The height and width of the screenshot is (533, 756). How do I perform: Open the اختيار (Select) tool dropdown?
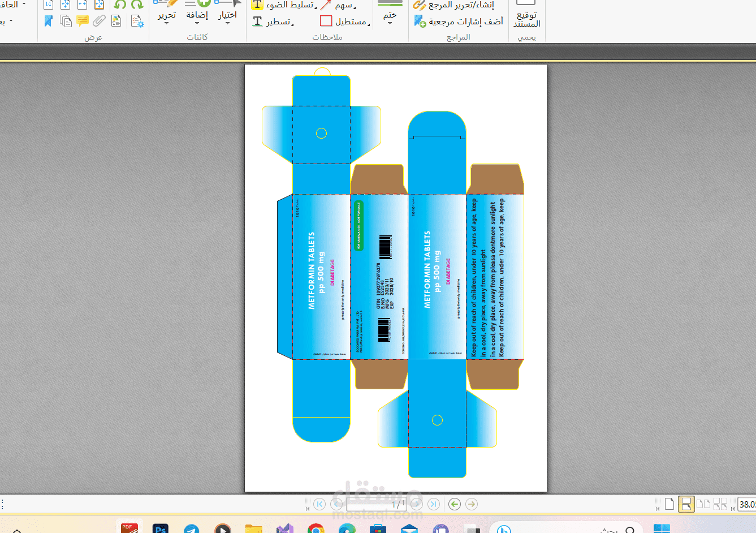pos(228,14)
